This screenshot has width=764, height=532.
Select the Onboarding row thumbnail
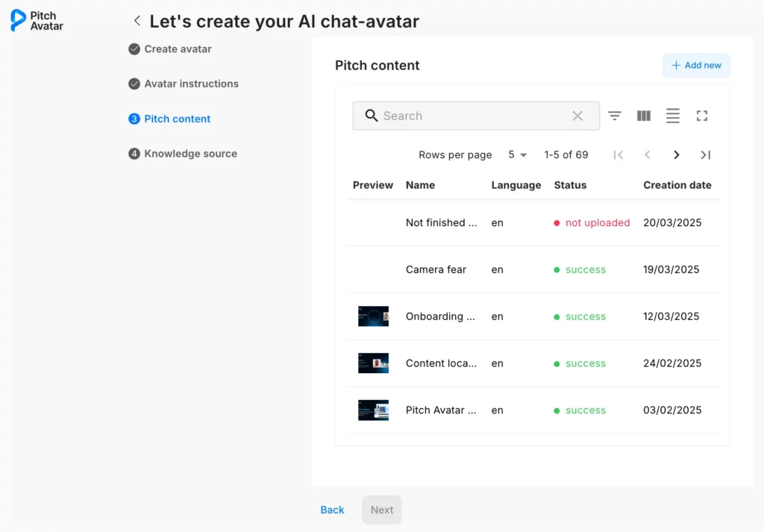pyautogui.click(x=373, y=316)
